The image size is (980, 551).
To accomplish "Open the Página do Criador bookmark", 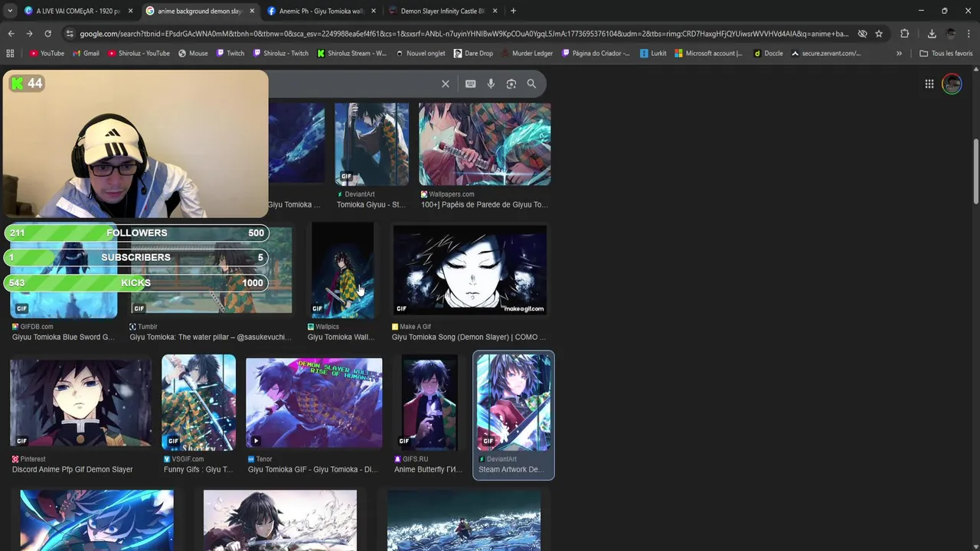I will (596, 54).
